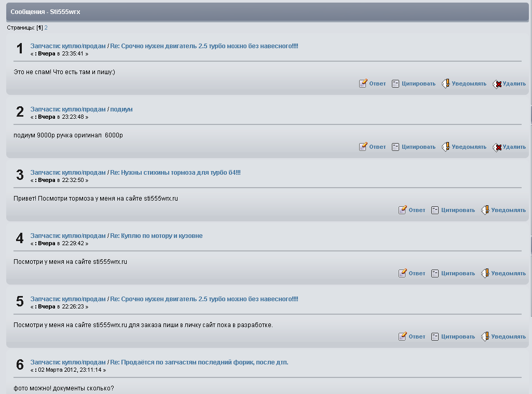Click the Notify exclamation icon in message 4

(x=485, y=273)
